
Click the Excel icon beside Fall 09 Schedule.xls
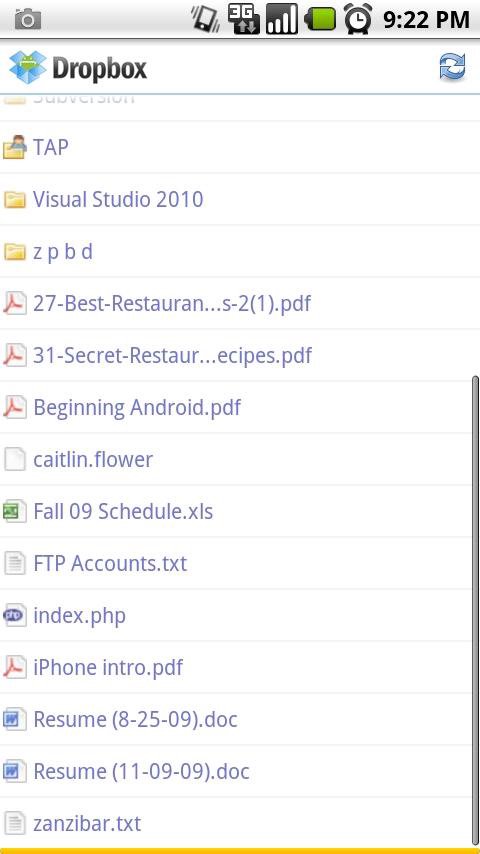pos(15,511)
